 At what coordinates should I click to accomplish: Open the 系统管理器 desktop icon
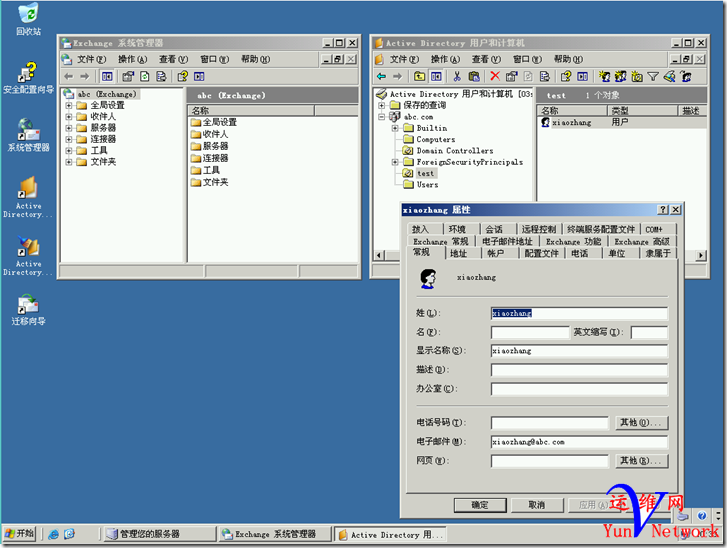click(29, 135)
